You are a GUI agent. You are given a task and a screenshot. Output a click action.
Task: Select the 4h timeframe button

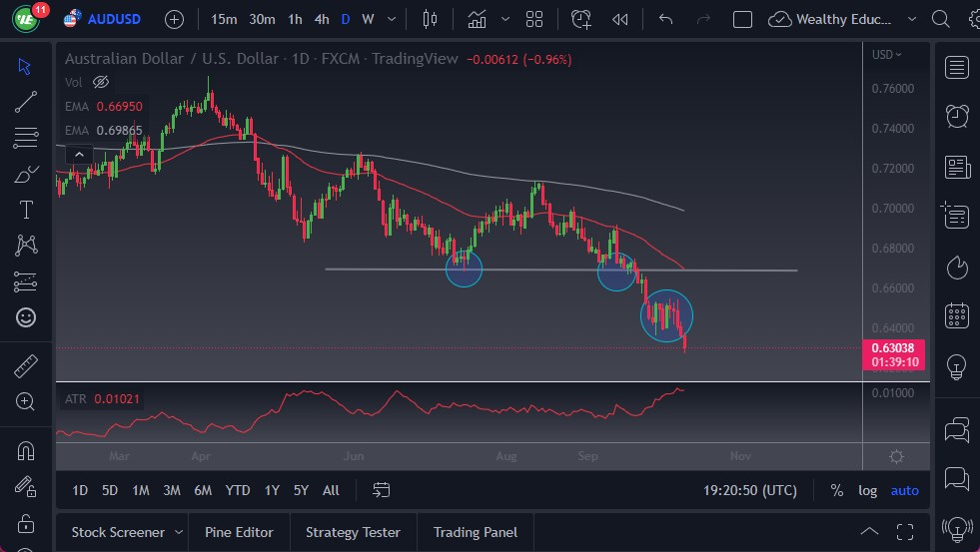[x=321, y=19]
